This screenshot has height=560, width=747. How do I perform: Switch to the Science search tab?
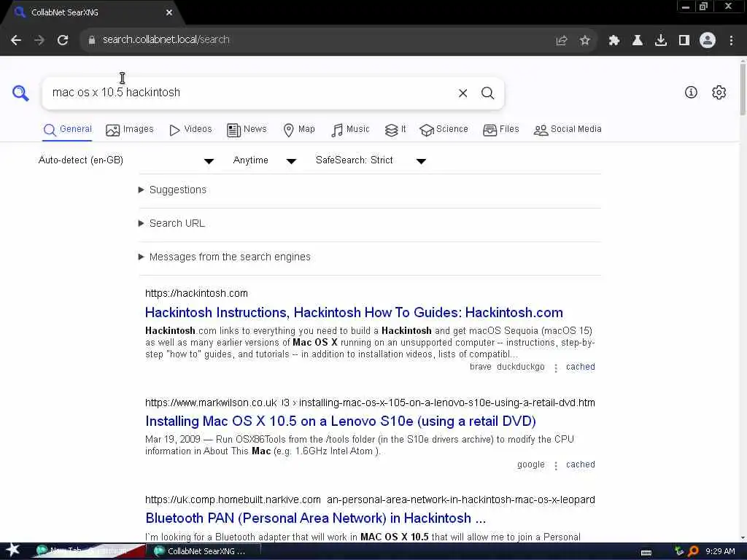444,130
